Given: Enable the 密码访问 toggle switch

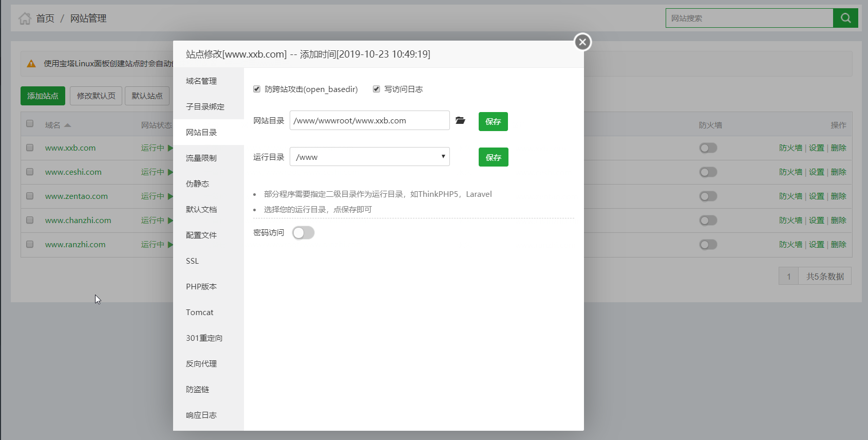Looking at the screenshot, I should tap(303, 233).
